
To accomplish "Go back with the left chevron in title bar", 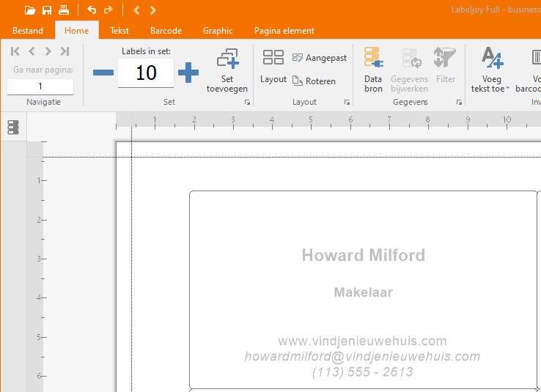I will coord(136,10).
